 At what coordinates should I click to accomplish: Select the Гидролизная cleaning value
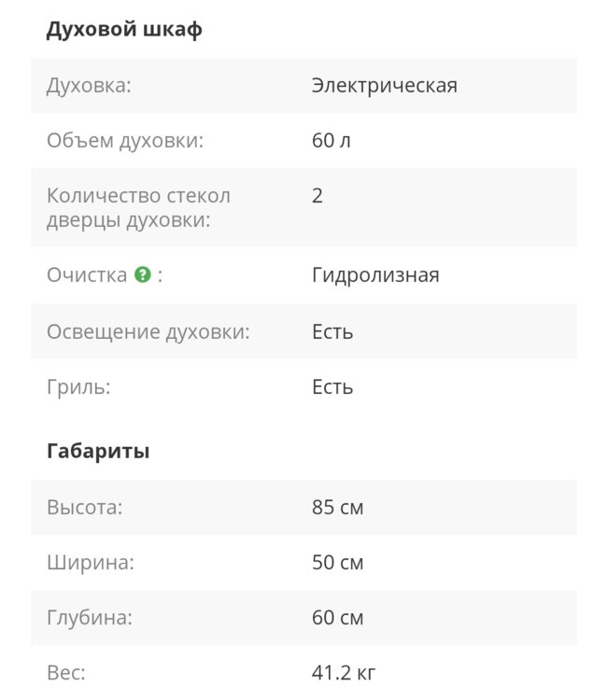(x=375, y=275)
